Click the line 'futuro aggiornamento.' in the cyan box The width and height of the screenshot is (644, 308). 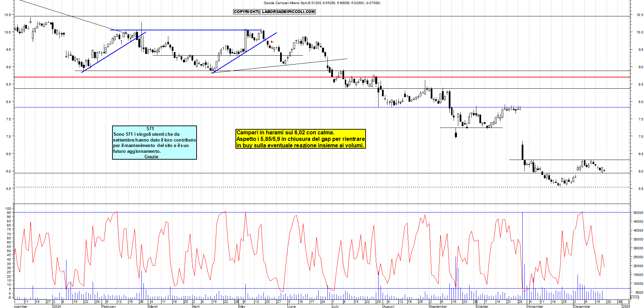(x=137, y=151)
